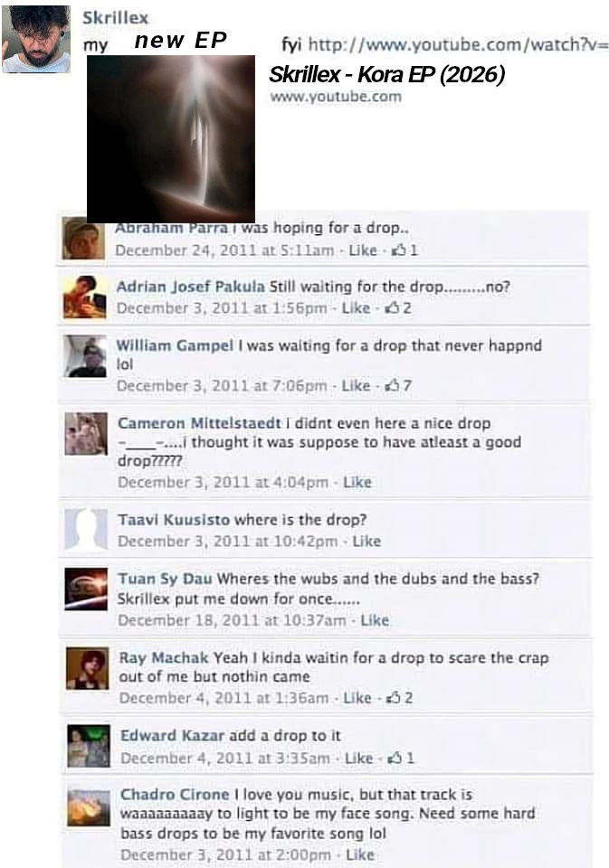Like Cameron Mittelstaedt's comment
This screenshot has width=609, height=868.
[x=357, y=482]
